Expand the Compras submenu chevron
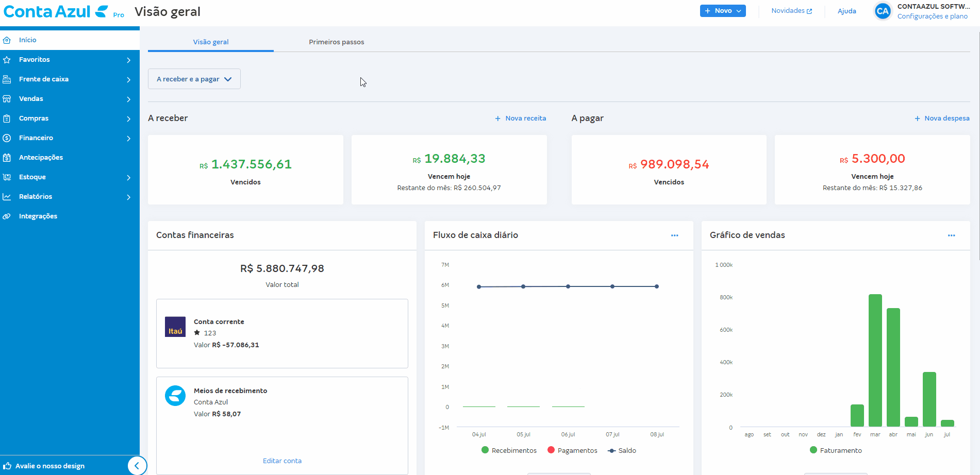The height and width of the screenshot is (475, 980). 128,119
